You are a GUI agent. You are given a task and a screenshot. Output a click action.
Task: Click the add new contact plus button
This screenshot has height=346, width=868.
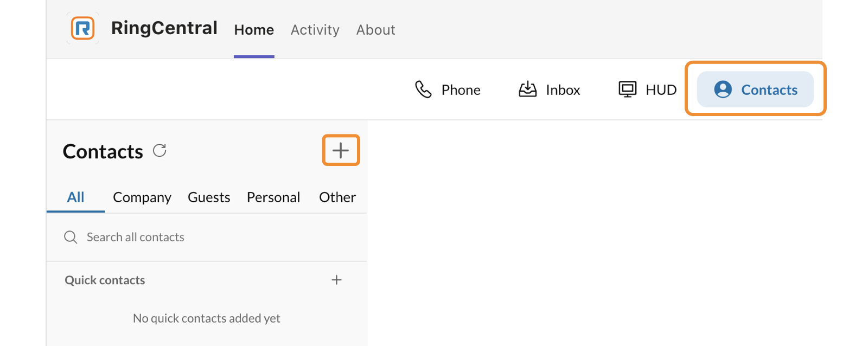pyautogui.click(x=341, y=150)
